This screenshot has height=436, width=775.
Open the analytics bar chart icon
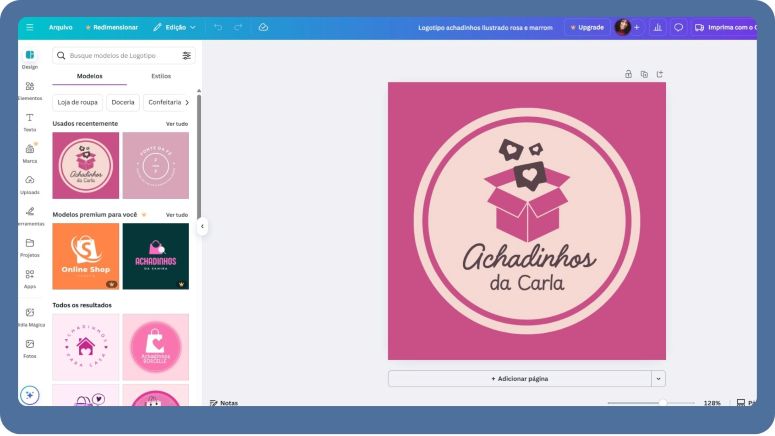pyautogui.click(x=657, y=27)
